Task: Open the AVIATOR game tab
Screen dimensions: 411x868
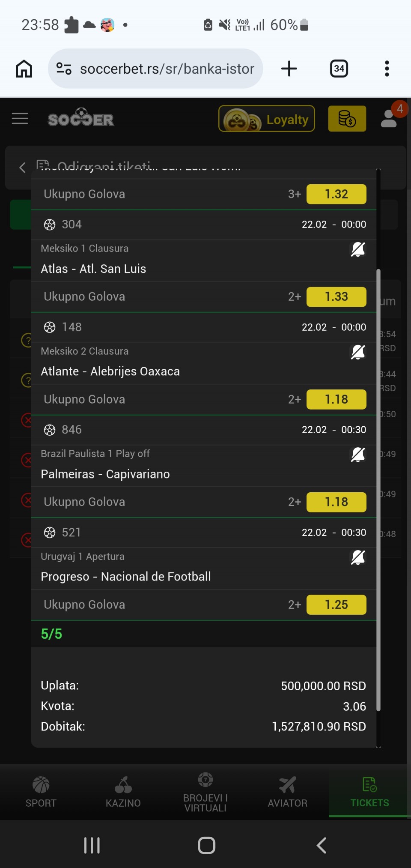Action: pos(288,792)
